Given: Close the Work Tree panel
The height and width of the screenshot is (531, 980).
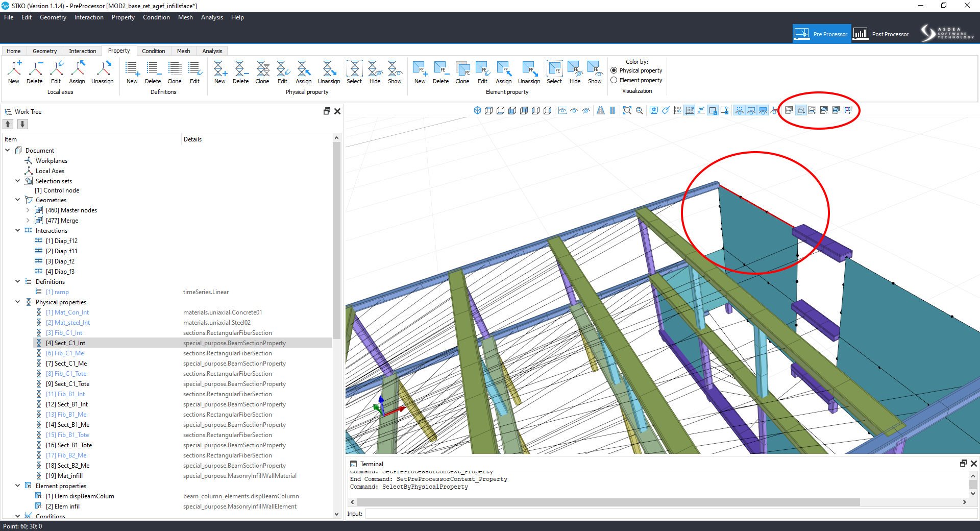Looking at the screenshot, I should [x=337, y=111].
